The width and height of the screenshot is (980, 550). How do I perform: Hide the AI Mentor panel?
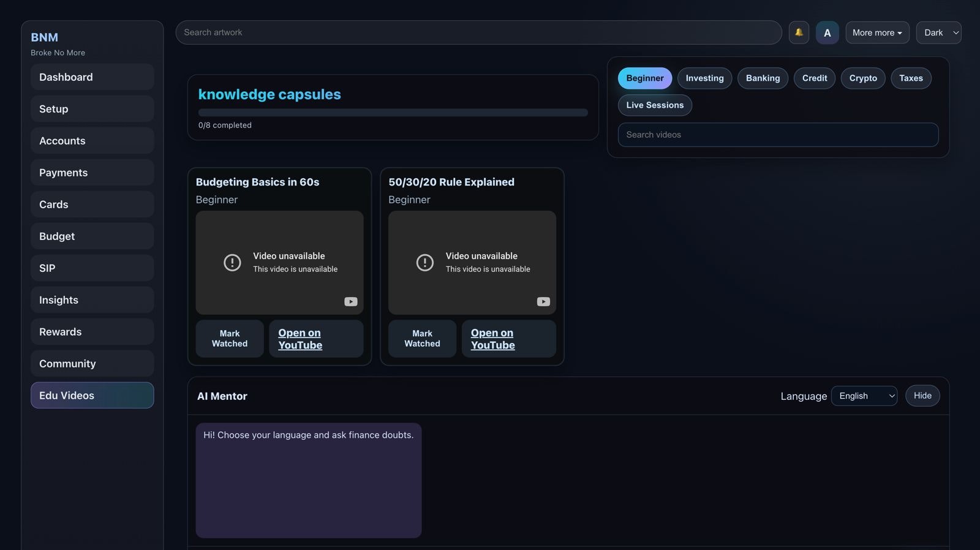click(922, 396)
